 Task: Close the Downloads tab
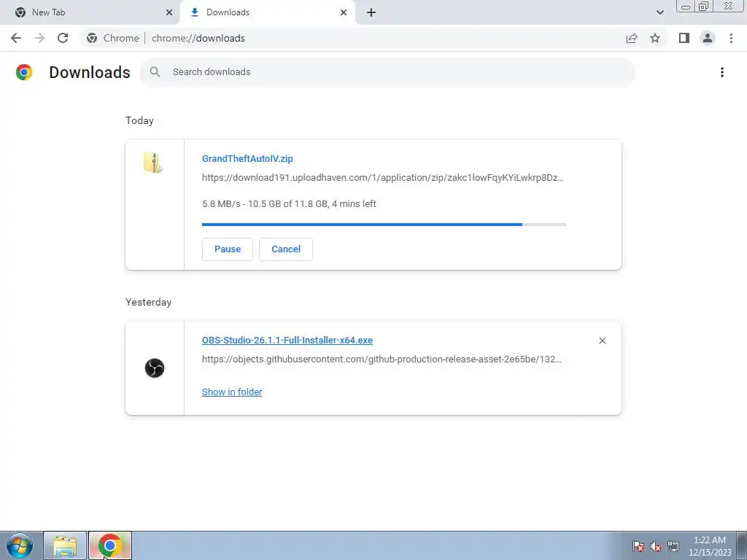tap(344, 12)
